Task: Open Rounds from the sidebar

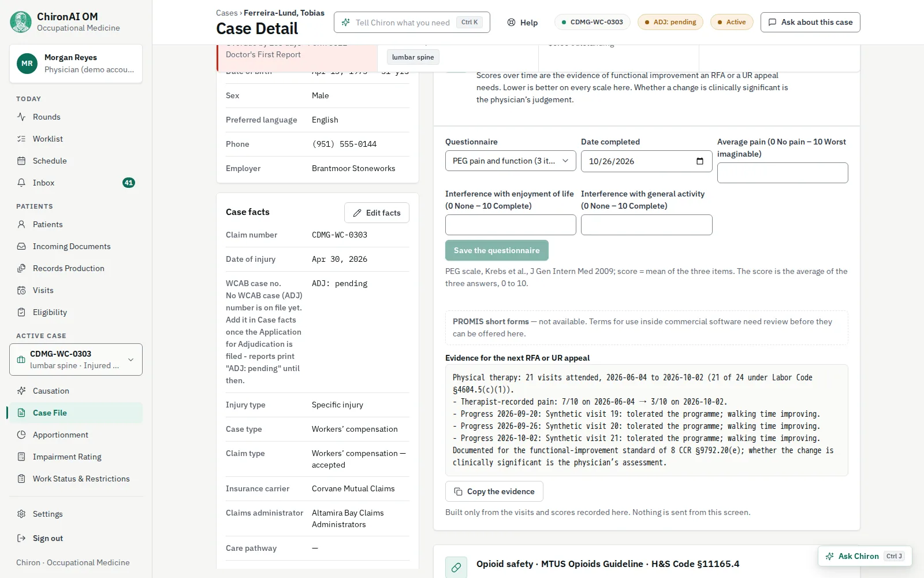Action: click(76, 117)
